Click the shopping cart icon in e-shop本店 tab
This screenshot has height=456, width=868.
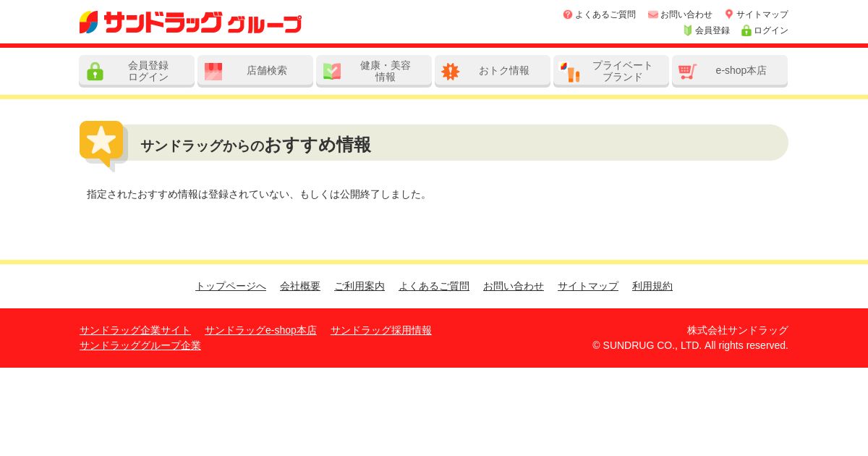click(688, 71)
